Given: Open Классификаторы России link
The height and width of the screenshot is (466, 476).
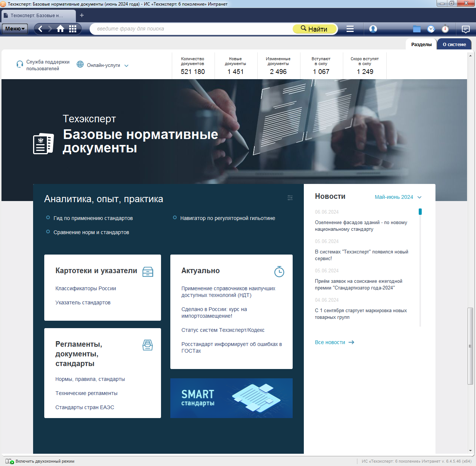Looking at the screenshot, I should (x=86, y=288).
